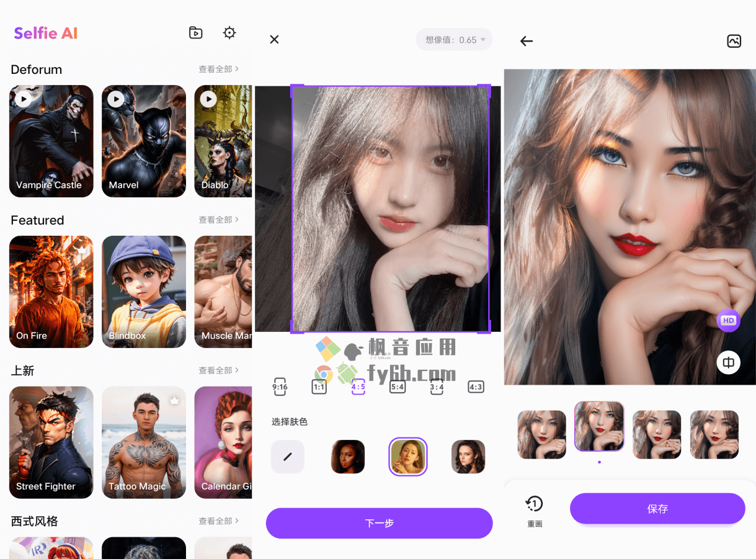This screenshot has width=756, height=559.
Task: Tap the HD enhance badge
Action: tap(728, 321)
